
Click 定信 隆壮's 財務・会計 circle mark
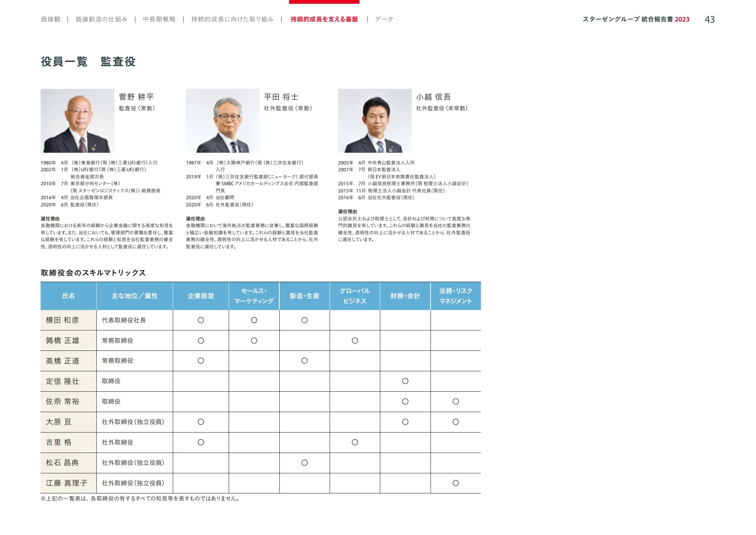(x=405, y=381)
